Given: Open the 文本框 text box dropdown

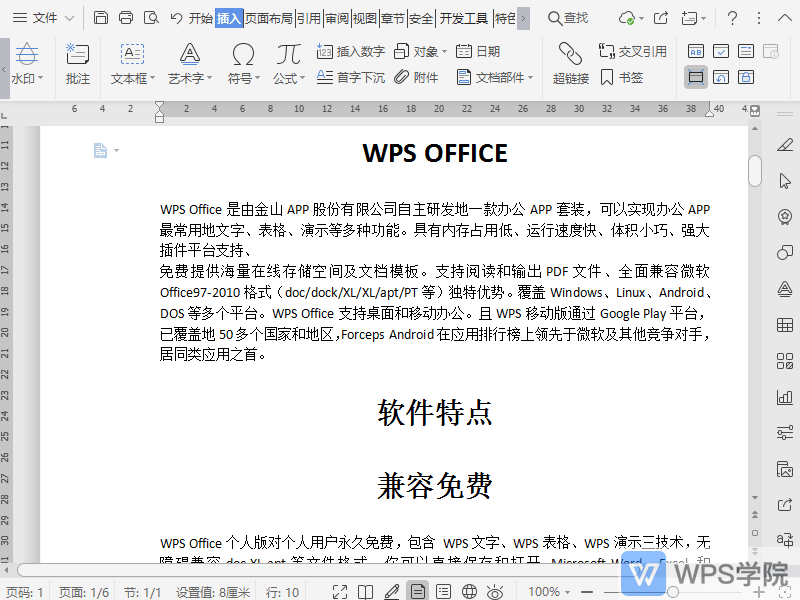Looking at the screenshot, I should (133, 64).
